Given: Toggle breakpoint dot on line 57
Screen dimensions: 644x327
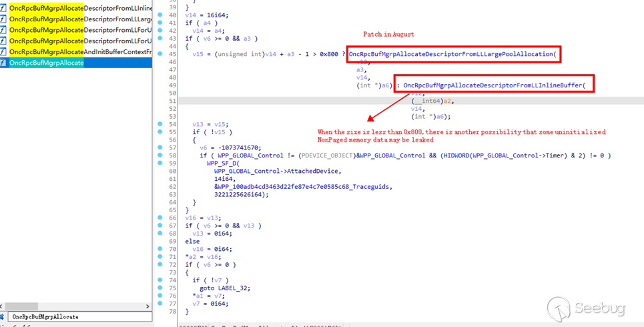Looking at the screenshot, I should (x=159, y=147).
